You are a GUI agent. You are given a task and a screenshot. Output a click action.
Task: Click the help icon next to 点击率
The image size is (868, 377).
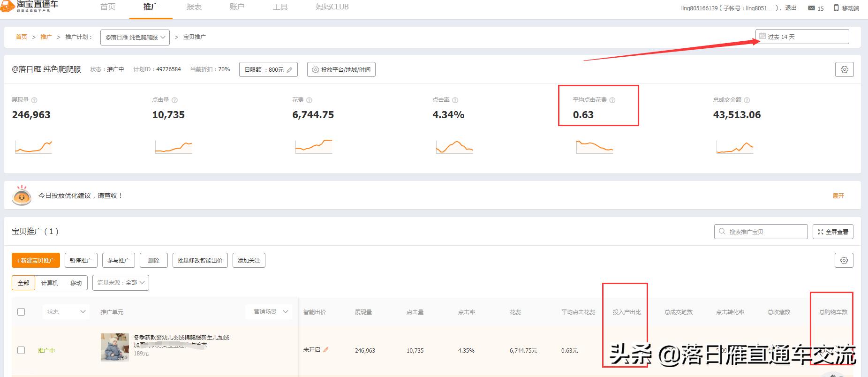(x=455, y=100)
